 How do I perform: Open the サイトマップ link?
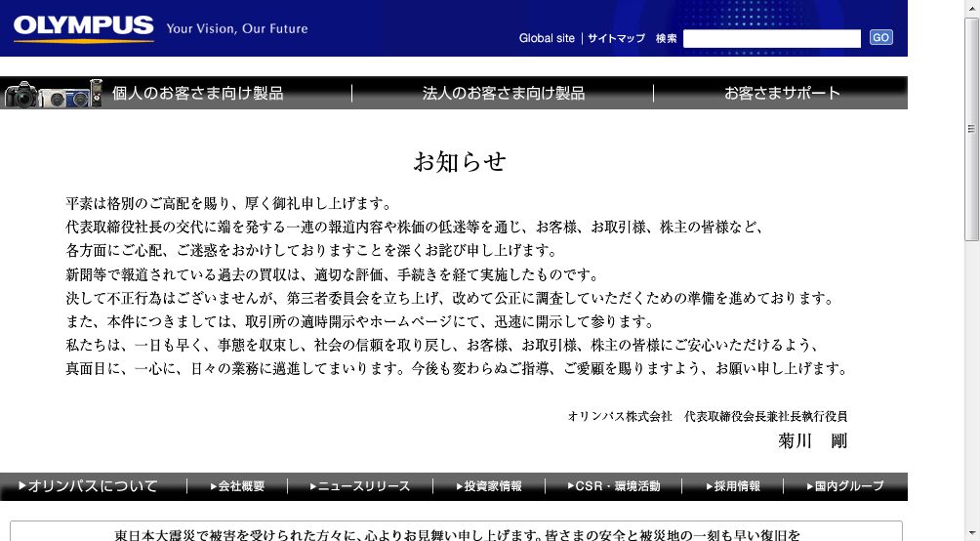click(x=616, y=38)
